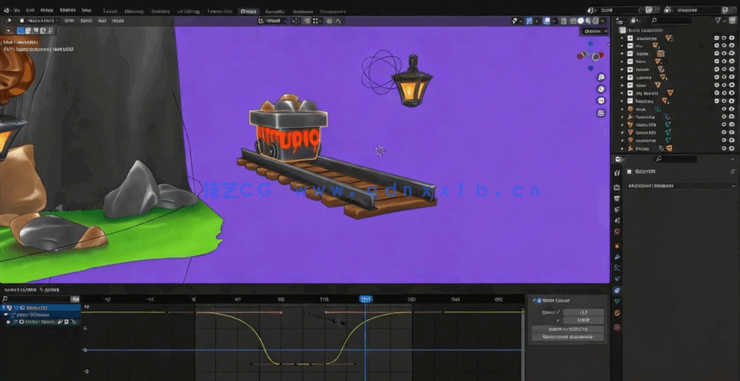Toggle filter button beside graph channel search
740x381 pixels.
coord(75,299)
